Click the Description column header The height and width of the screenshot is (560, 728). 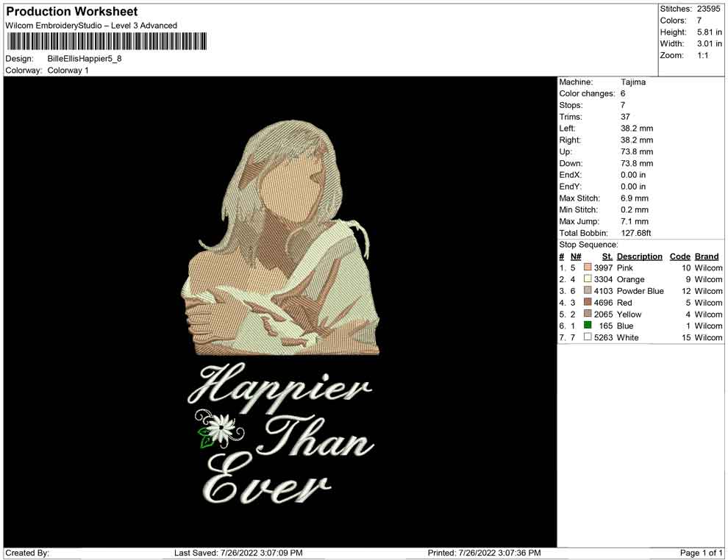[639, 256]
